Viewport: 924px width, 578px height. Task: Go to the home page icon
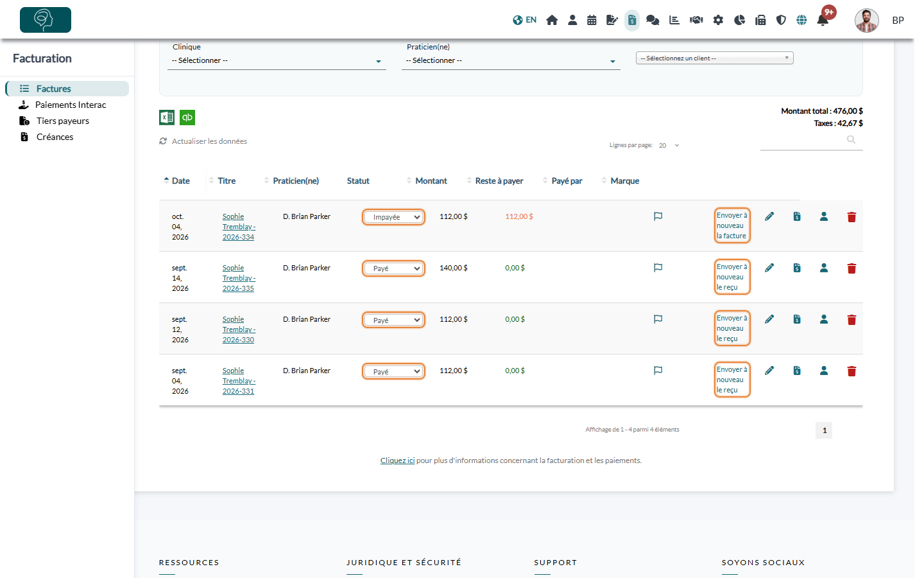click(x=552, y=20)
